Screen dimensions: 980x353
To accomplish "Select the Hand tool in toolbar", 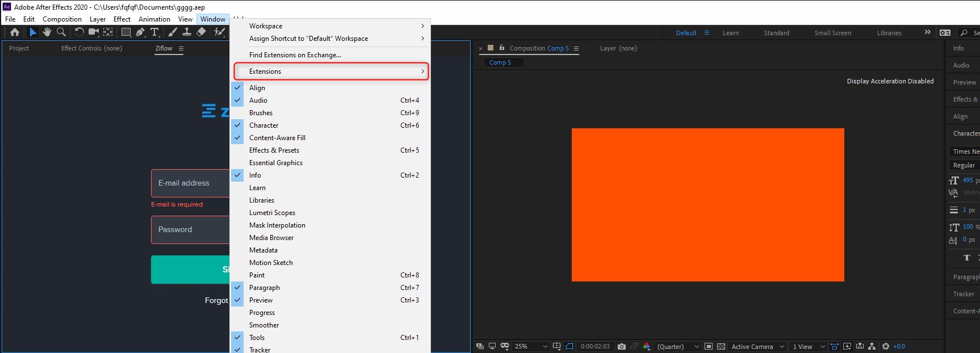I will tap(47, 32).
